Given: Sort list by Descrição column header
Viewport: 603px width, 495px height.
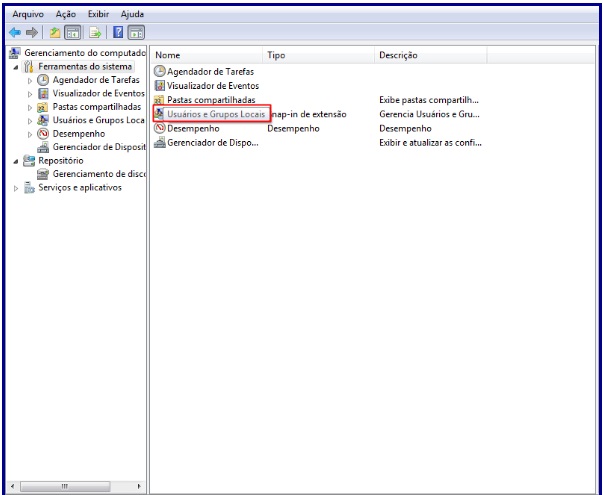Looking at the screenshot, I should (431, 55).
